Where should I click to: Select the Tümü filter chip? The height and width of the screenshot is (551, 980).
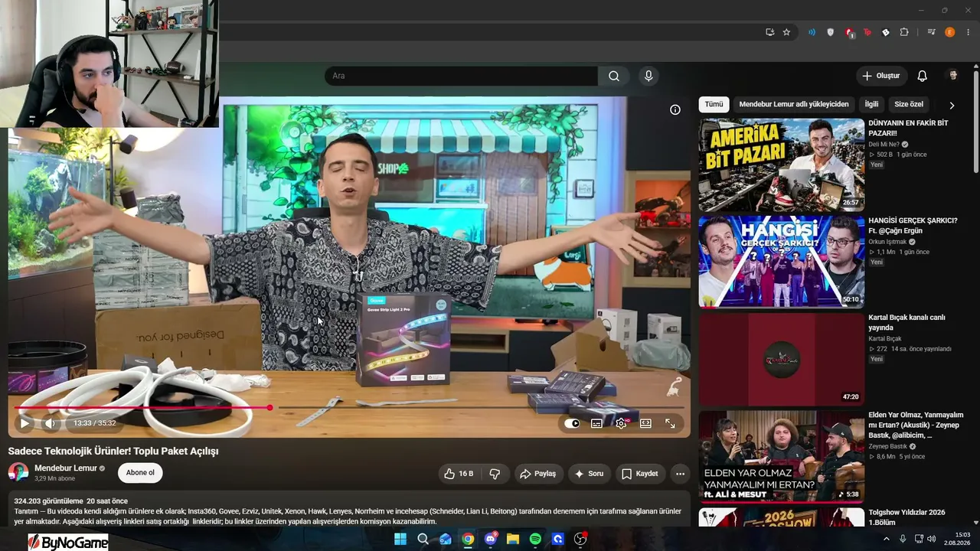click(x=714, y=104)
